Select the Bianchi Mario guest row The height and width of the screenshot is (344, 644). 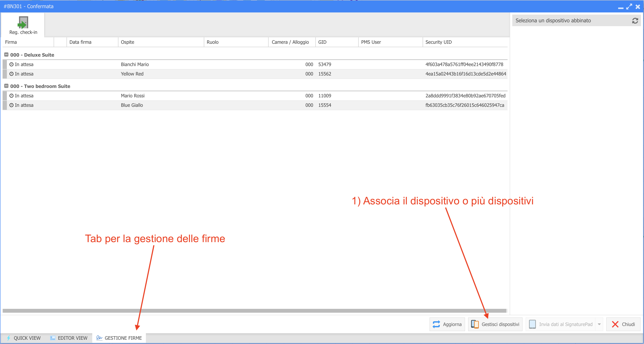pyautogui.click(x=255, y=64)
